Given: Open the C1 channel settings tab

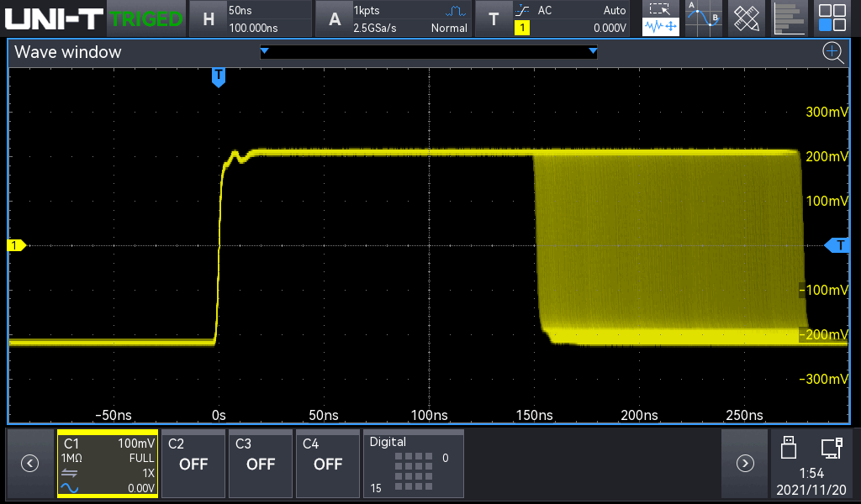Looking at the screenshot, I should [108, 464].
